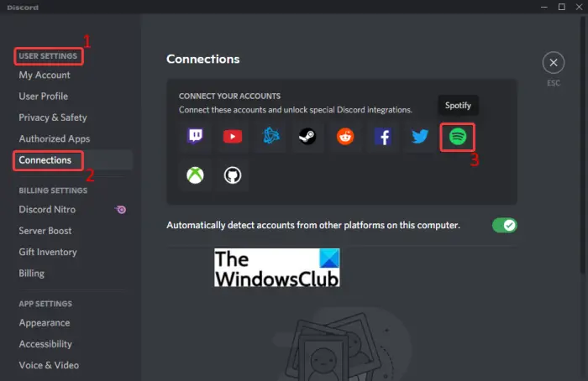Connect a Twitter account

point(420,136)
